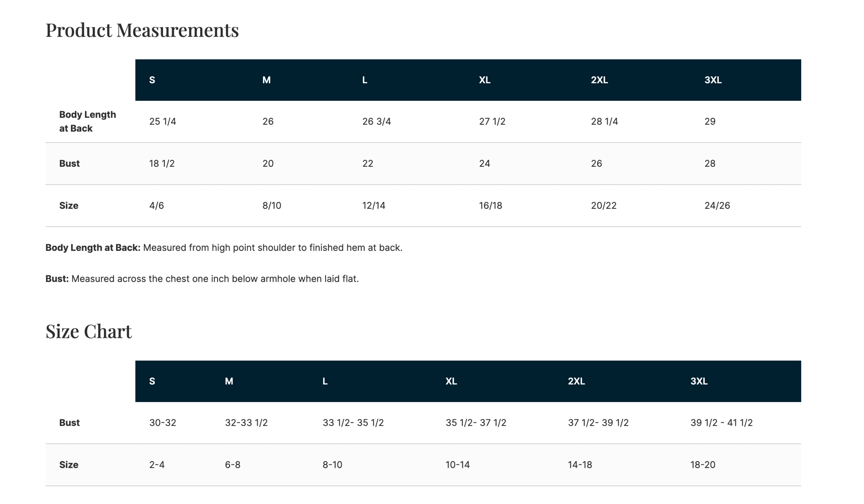
Task: Select the 2-4 size range cell
Action: point(157,465)
